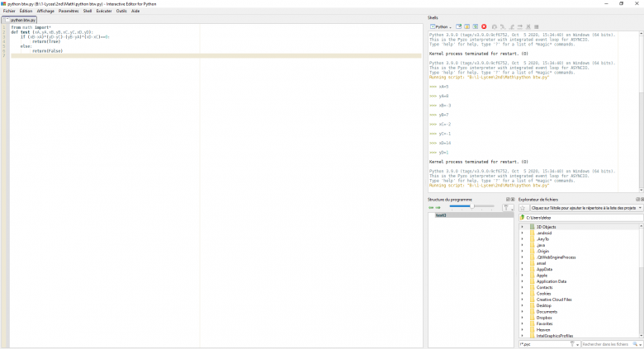Open the project list dropdown in file explorer
This screenshot has width=644, height=349.
click(x=639, y=208)
